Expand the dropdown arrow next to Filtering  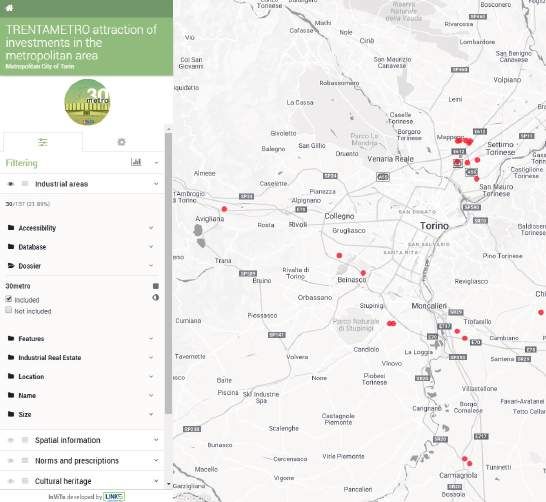pyautogui.click(x=156, y=163)
